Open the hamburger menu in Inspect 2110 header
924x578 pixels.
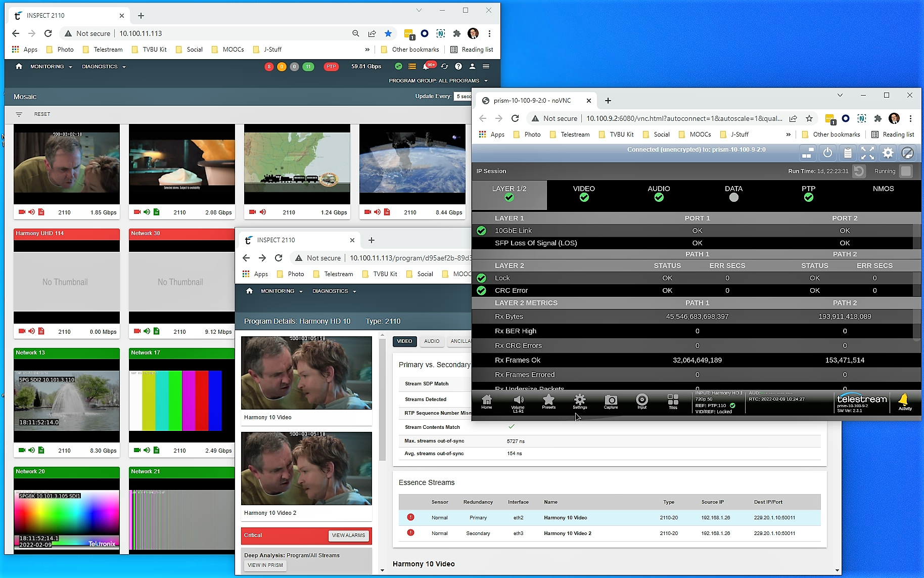click(486, 66)
